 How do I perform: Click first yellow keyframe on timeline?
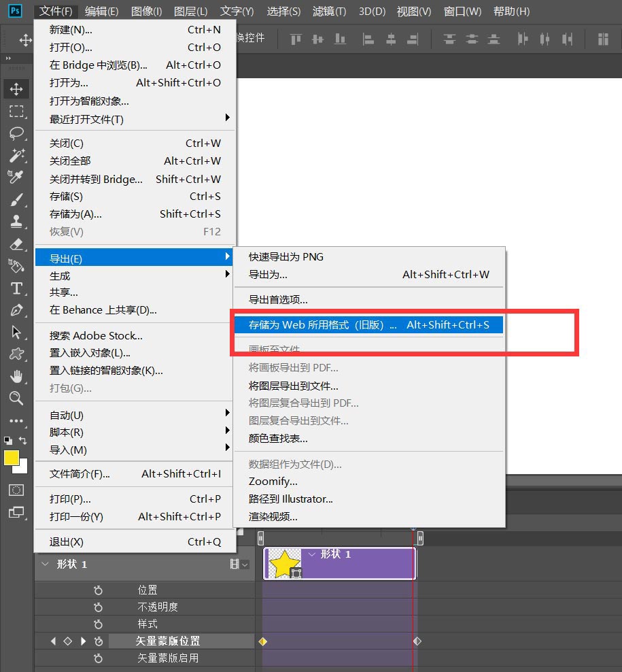(263, 641)
